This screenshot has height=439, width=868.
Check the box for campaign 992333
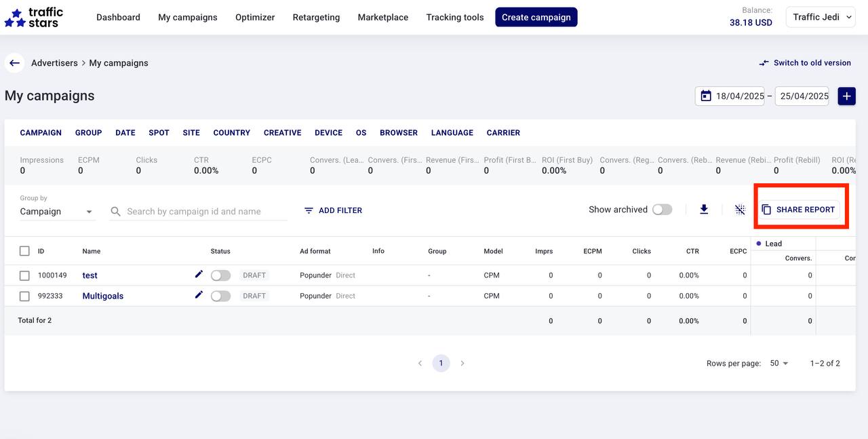coord(24,297)
